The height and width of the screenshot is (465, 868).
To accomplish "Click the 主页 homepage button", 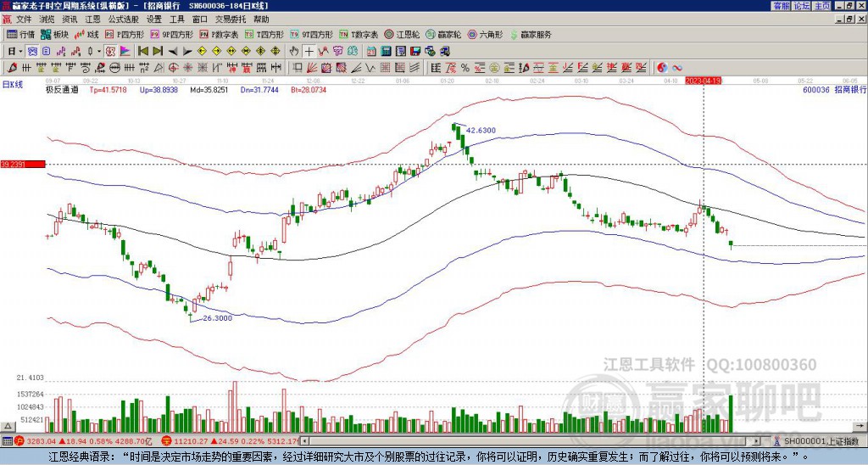I will pos(822,6).
